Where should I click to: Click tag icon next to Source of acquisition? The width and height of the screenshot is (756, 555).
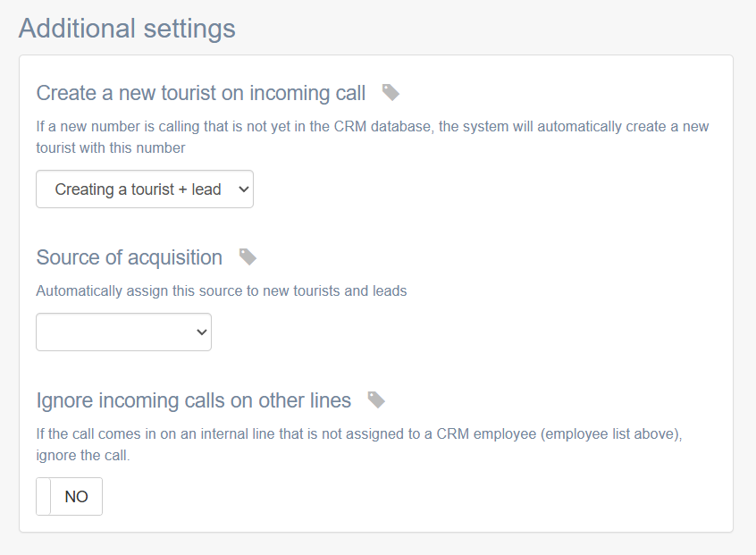click(x=248, y=257)
